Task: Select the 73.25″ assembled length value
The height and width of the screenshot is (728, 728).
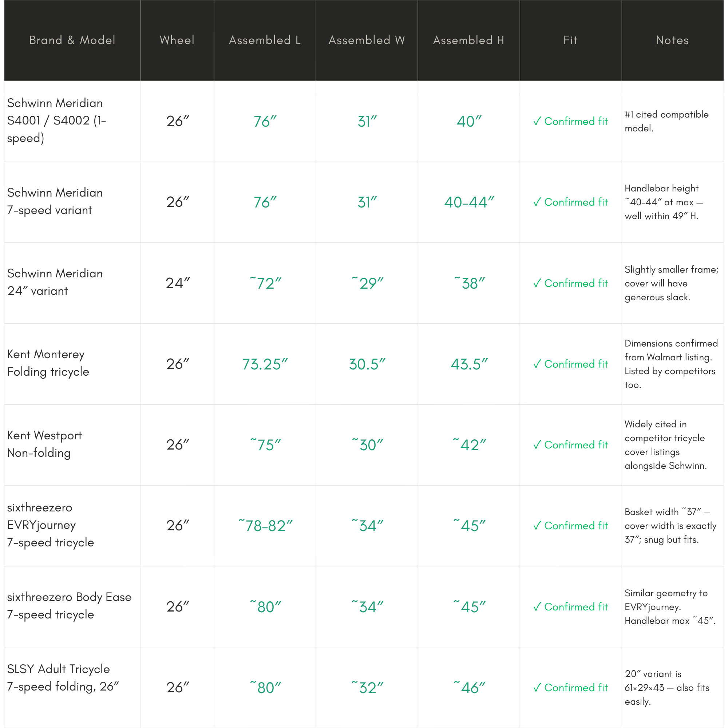Action: click(x=265, y=364)
